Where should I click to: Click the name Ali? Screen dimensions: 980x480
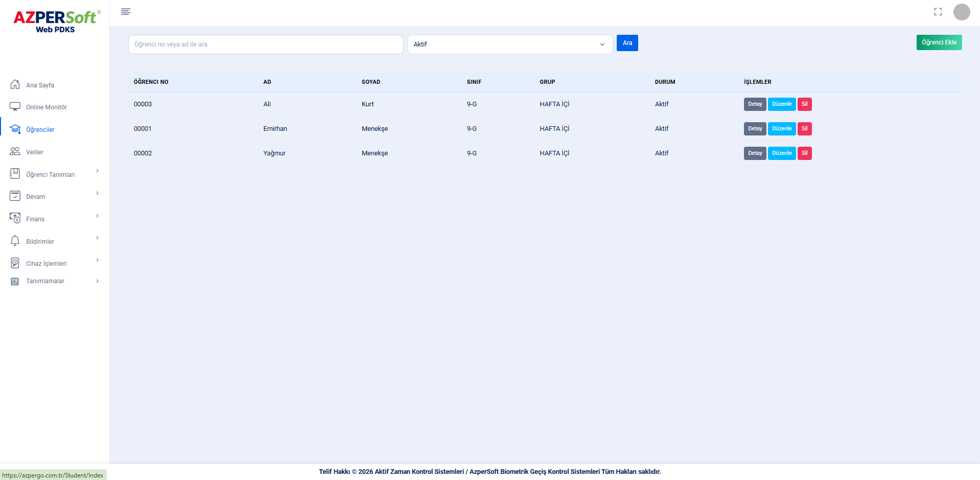tap(267, 104)
